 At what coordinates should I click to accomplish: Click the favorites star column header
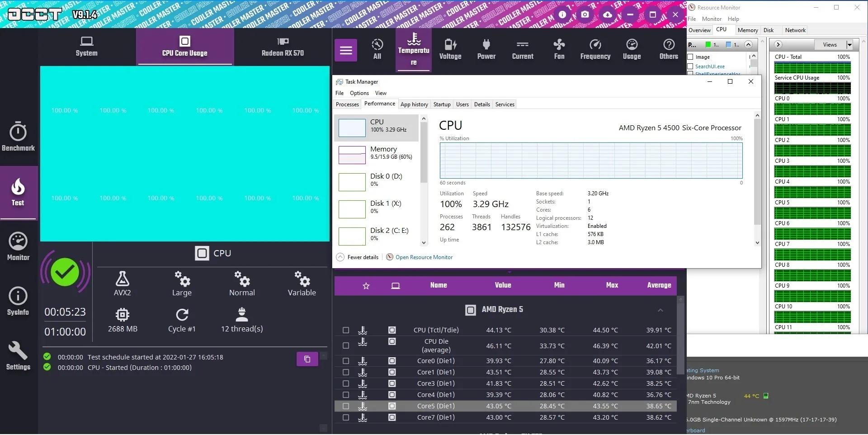[x=366, y=286]
